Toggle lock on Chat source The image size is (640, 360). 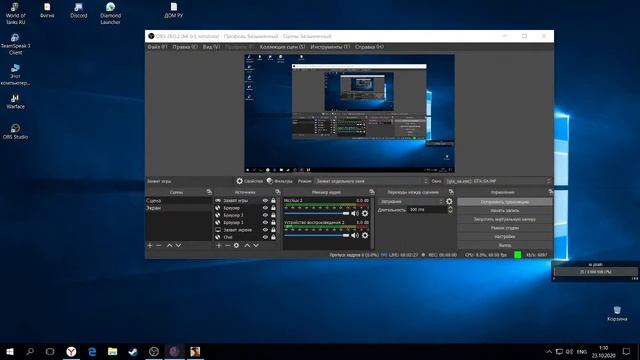(x=273, y=237)
